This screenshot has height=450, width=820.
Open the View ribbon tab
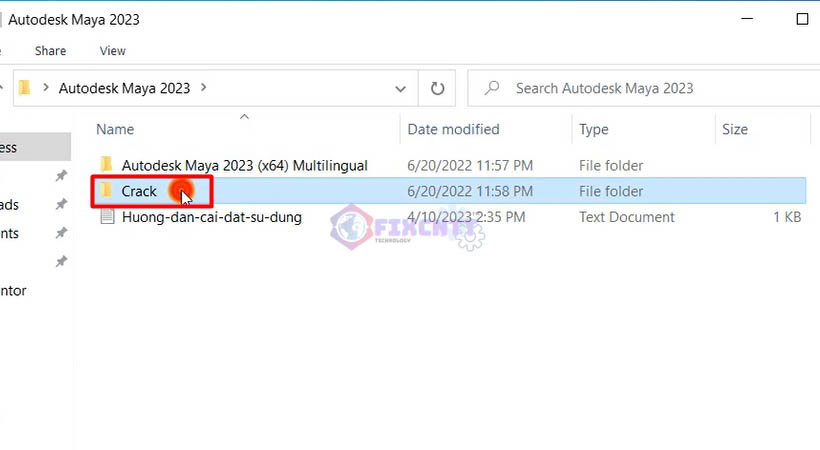113,51
